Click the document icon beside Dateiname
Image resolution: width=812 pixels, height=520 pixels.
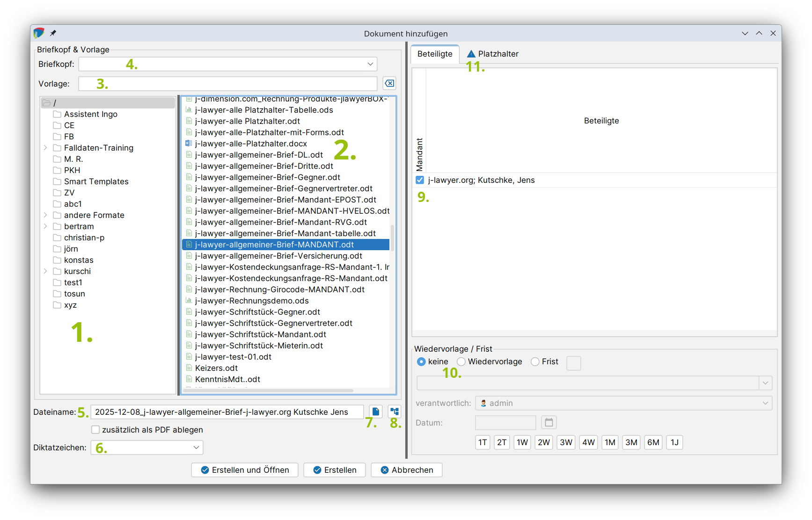[x=375, y=412]
